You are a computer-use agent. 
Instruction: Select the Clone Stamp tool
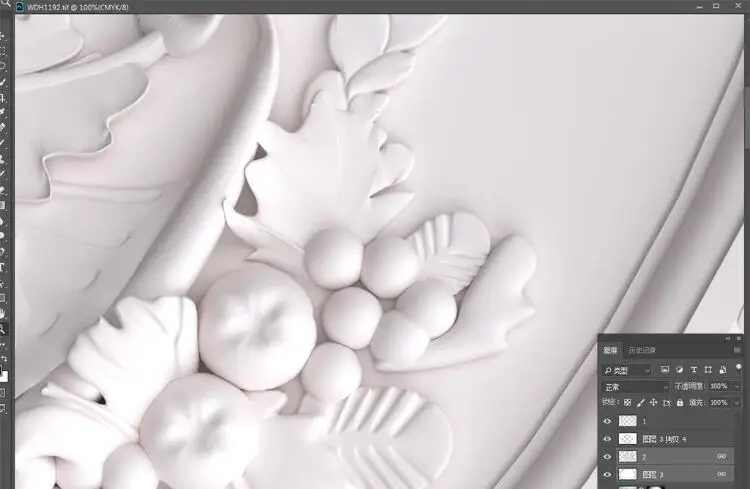tap(2, 158)
